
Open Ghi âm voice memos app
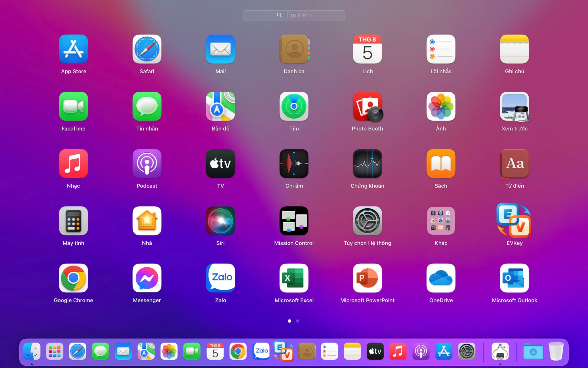click(294, 164)
